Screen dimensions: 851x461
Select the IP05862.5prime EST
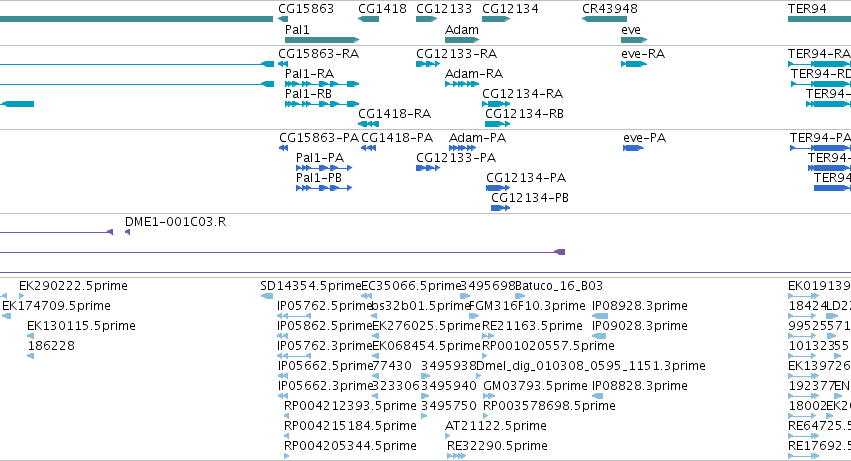[282, 336]
